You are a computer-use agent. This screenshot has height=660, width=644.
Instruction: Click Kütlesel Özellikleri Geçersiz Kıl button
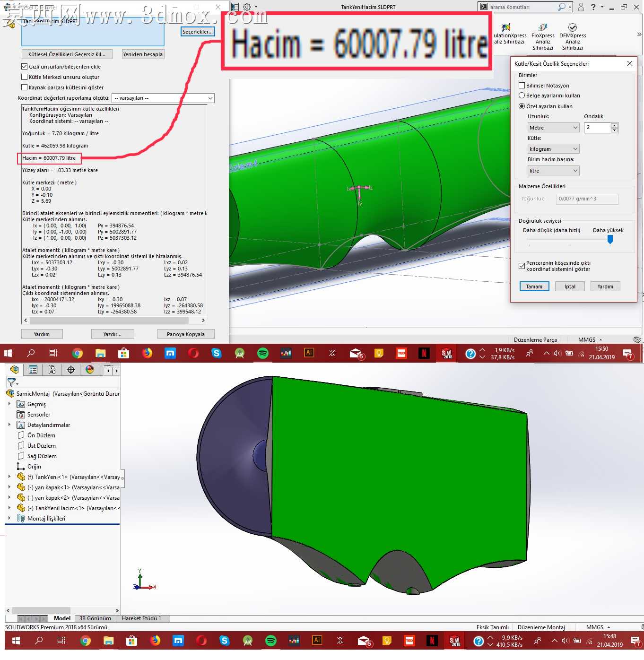tap(67, 54)
